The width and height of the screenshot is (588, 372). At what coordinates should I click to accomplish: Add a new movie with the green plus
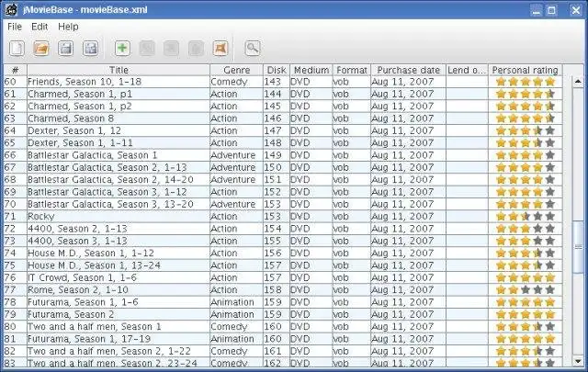pyautogui.click(x=122, y=49)
